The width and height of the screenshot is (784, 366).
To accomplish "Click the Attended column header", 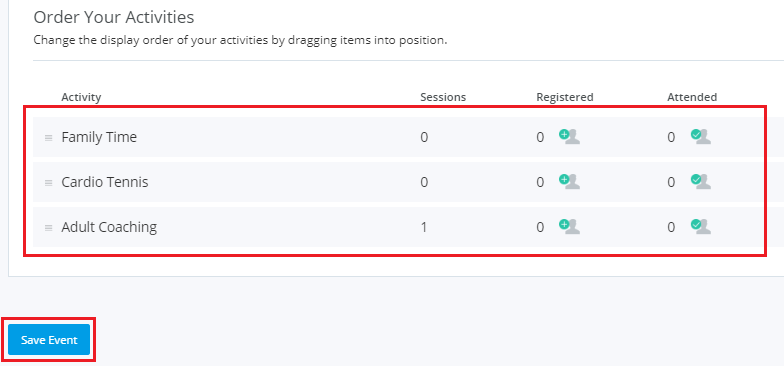I will 692,97.
